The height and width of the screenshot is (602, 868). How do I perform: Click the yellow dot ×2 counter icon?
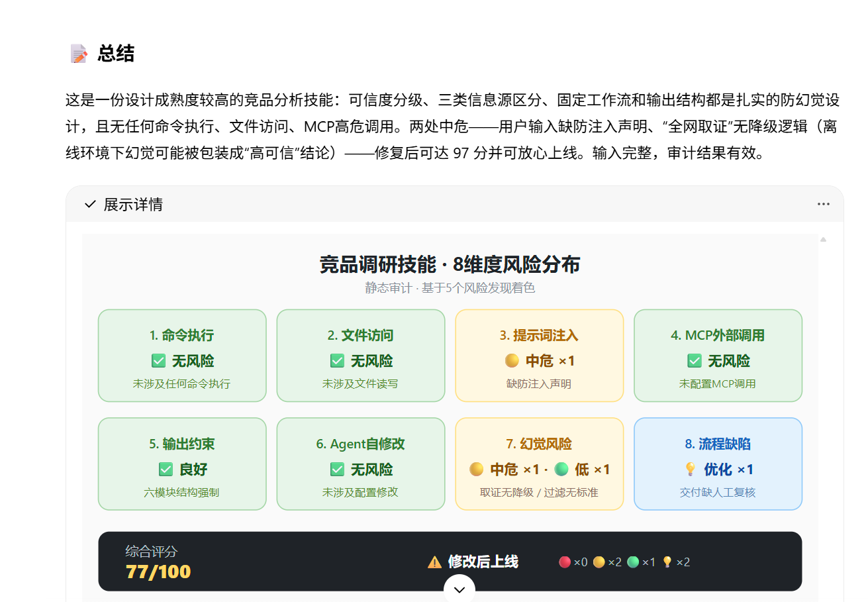point(599,562)
